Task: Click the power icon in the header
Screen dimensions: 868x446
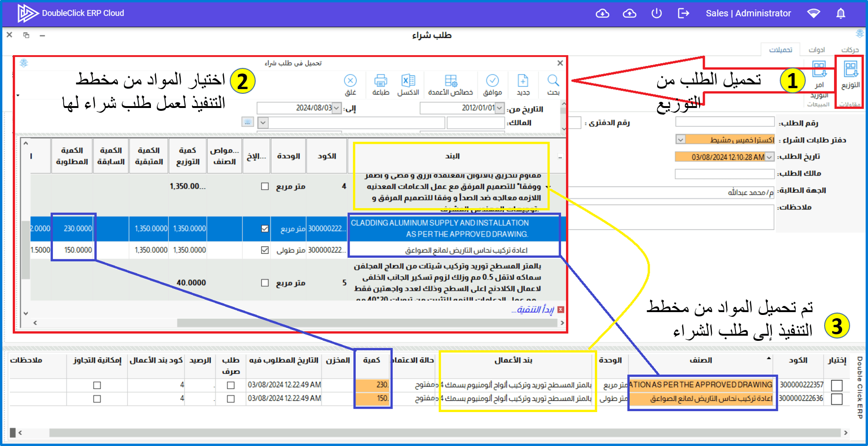Action: point(657,13)
